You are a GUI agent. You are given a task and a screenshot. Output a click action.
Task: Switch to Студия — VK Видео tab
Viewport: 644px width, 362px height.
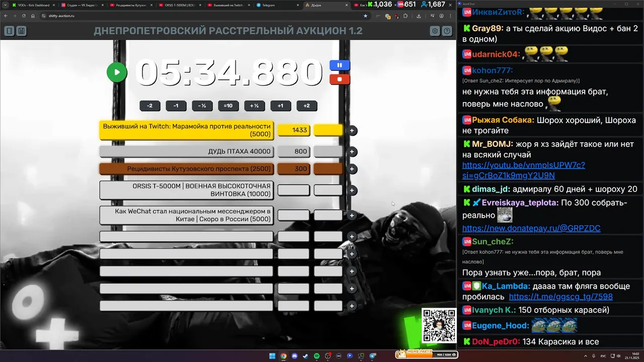(x=82, y=5)
